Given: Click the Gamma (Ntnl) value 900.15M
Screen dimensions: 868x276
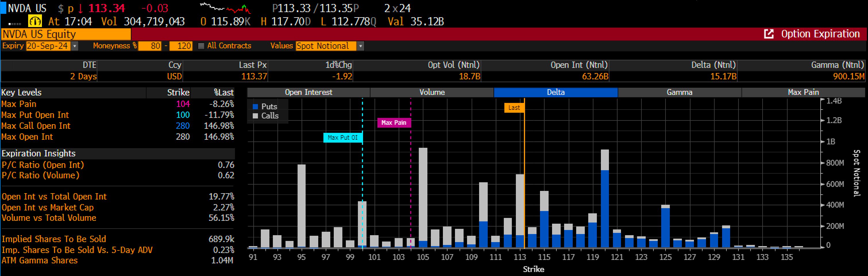Looking at the screenshot, I should [848, 76].
